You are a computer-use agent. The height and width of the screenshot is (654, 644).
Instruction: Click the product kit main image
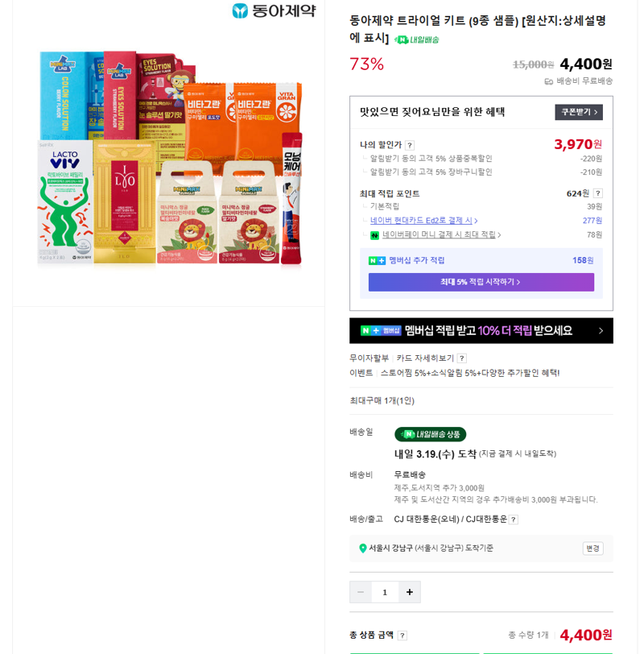pyautogui.click(x=169, y=159)
